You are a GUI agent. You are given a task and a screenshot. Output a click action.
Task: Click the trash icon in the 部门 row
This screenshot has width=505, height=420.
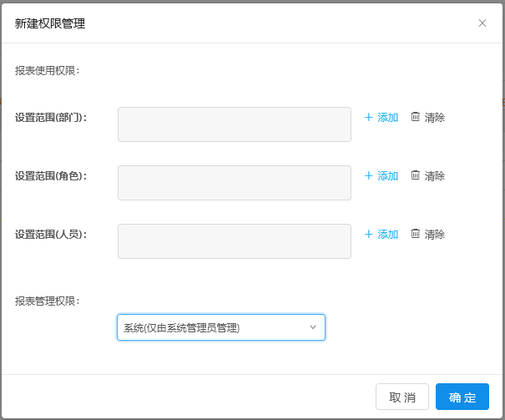416,118
